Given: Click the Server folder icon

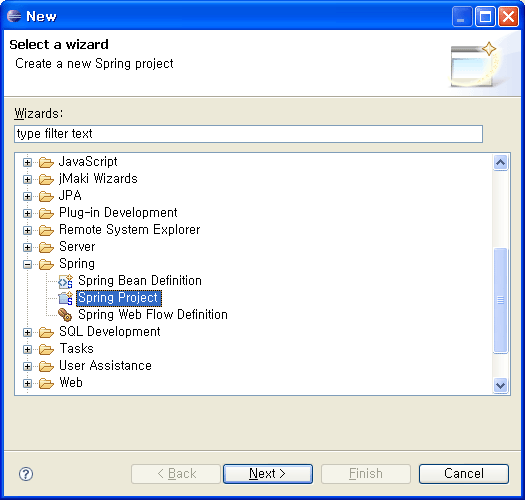Looking at the screenshot, I should coord(46,247).
